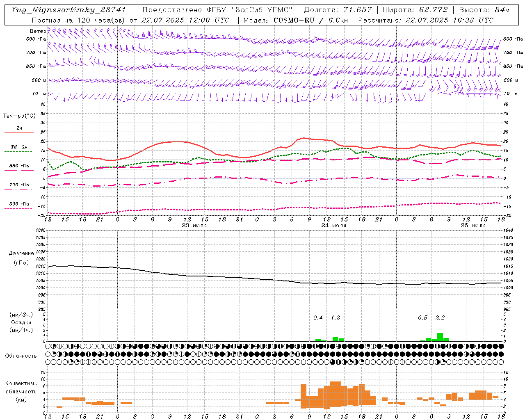Viewport: 525px width, 420px height.
Task: Select the 23 июля date label
Action: click(194, 226)
